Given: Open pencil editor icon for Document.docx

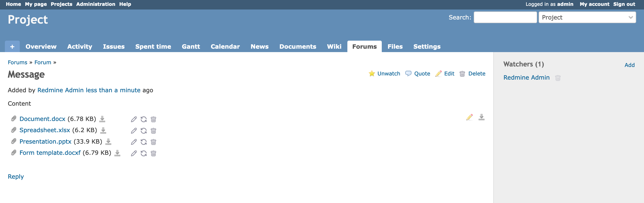Looking at the screenshot, I should 134,119.
